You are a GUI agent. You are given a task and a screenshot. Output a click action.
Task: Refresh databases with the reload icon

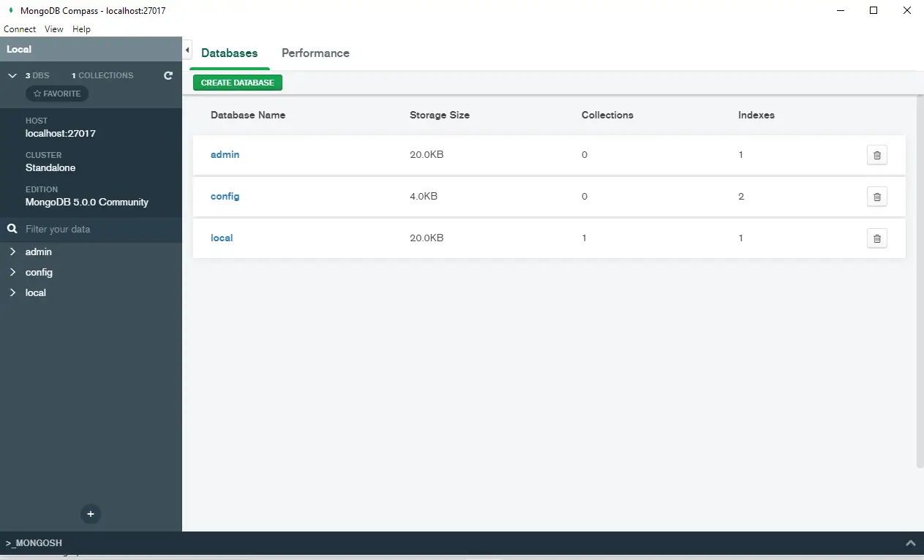168,75
